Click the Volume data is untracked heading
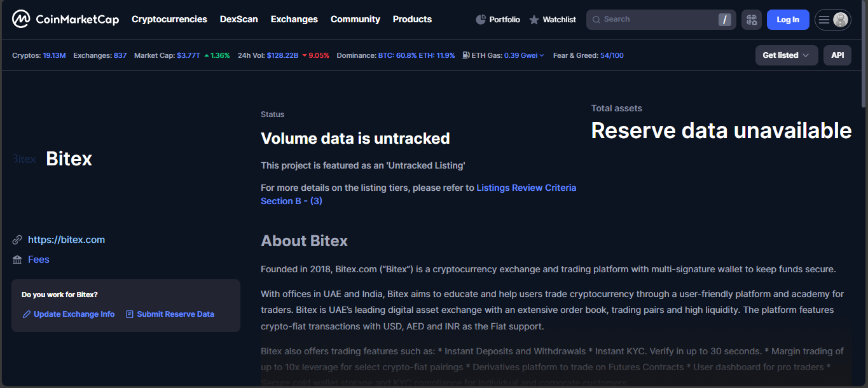Screen dimensions: 868x388 (x=355, y=138)
